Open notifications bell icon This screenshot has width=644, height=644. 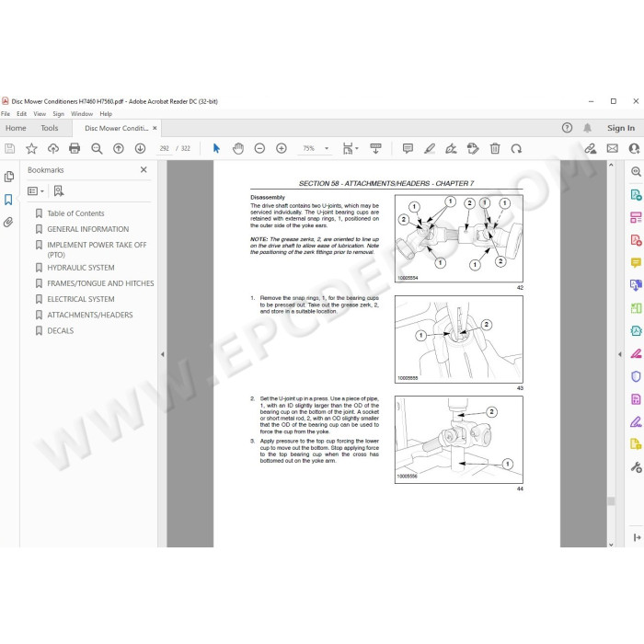[x=587, y=128]
